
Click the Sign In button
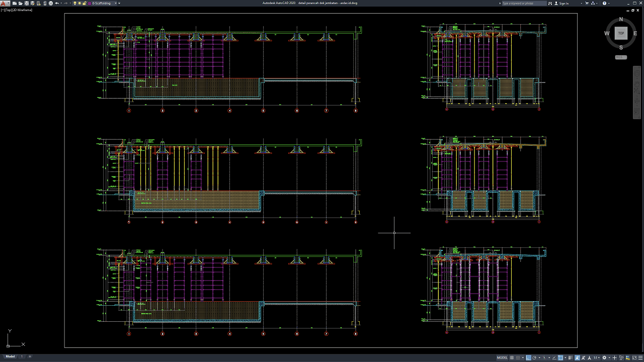pos(563,3)
